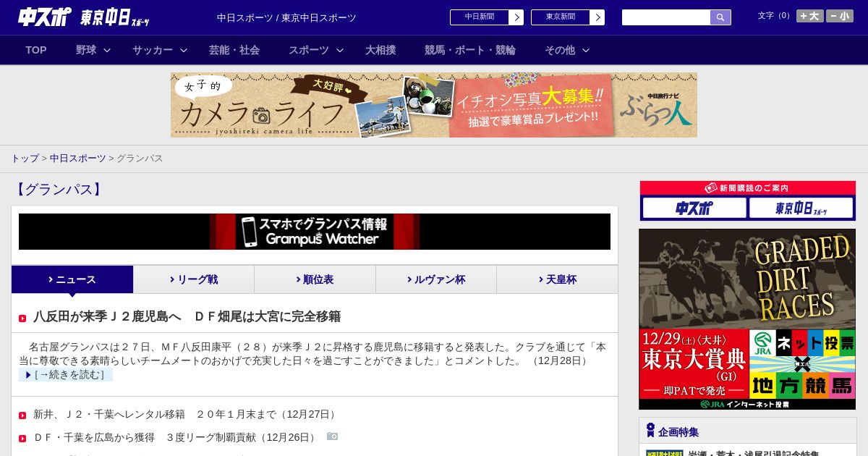Viewport: 868px width, 456px height.
Task: Expand the その他 dropdown chevron
Action: click(x=586, y=50)
